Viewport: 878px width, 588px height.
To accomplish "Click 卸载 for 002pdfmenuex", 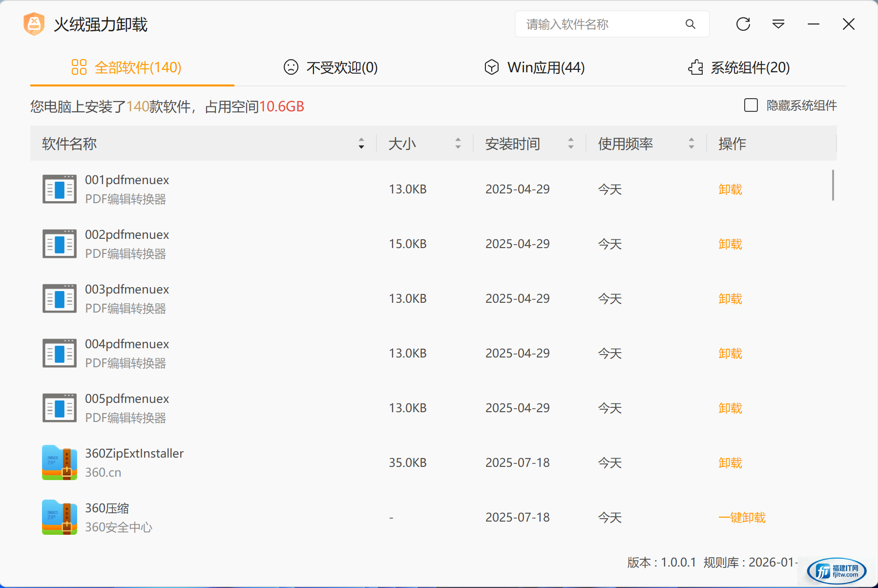I will click(730, 244).
